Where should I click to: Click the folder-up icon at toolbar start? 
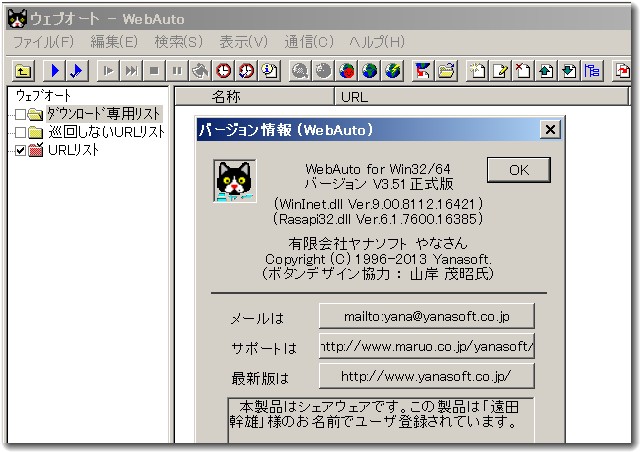(22, 70)
